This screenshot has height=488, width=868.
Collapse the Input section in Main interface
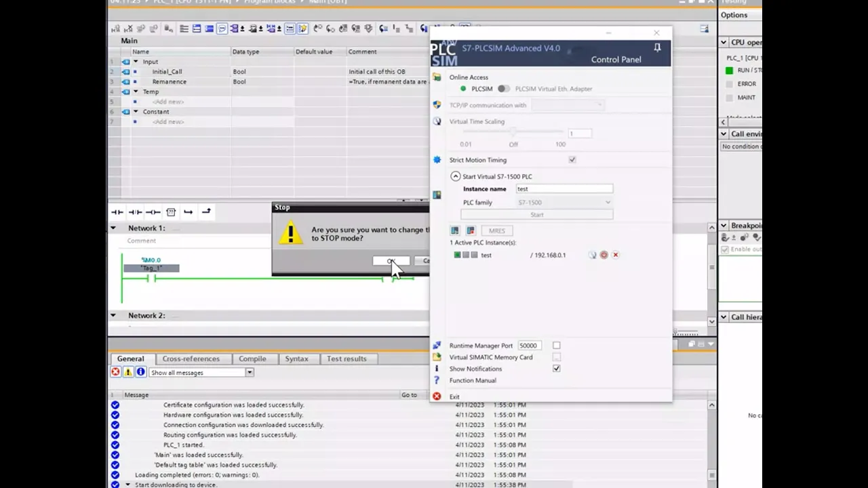coord(136,62)
